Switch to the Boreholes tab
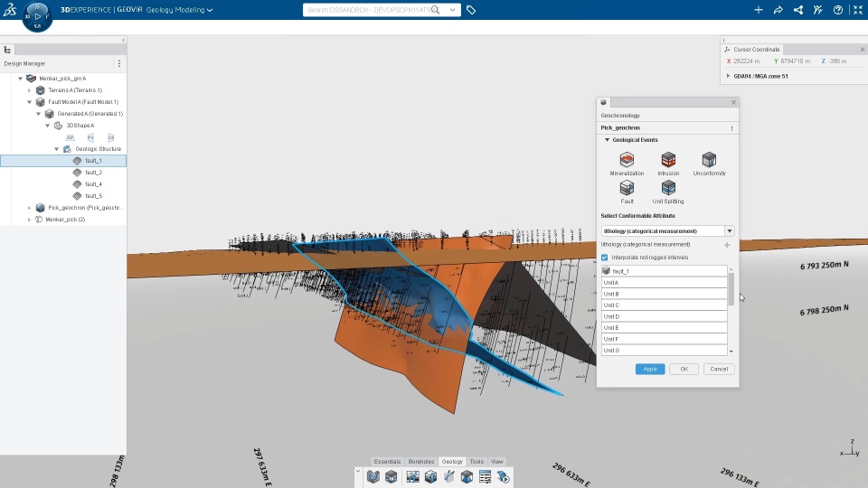The width and height of the screenshot is (868, 488). pos(420,462)
